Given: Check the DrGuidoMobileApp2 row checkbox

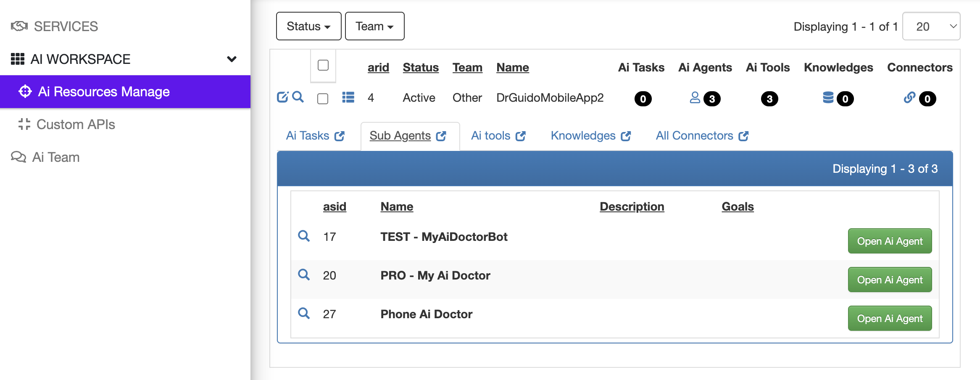Looking at the screenshot, I should (323, 99).
